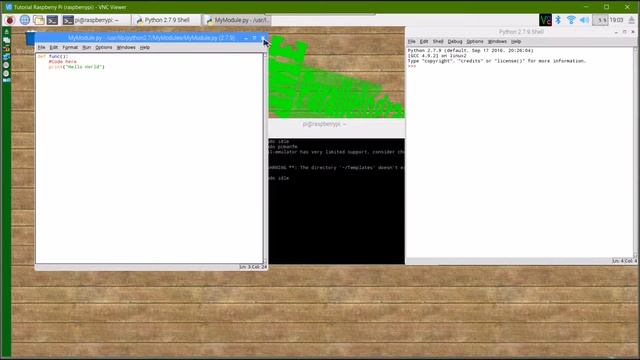Click the CPU usage monitor in panel
The height and width of the screenshot is (360, 640).
[600, 20]
